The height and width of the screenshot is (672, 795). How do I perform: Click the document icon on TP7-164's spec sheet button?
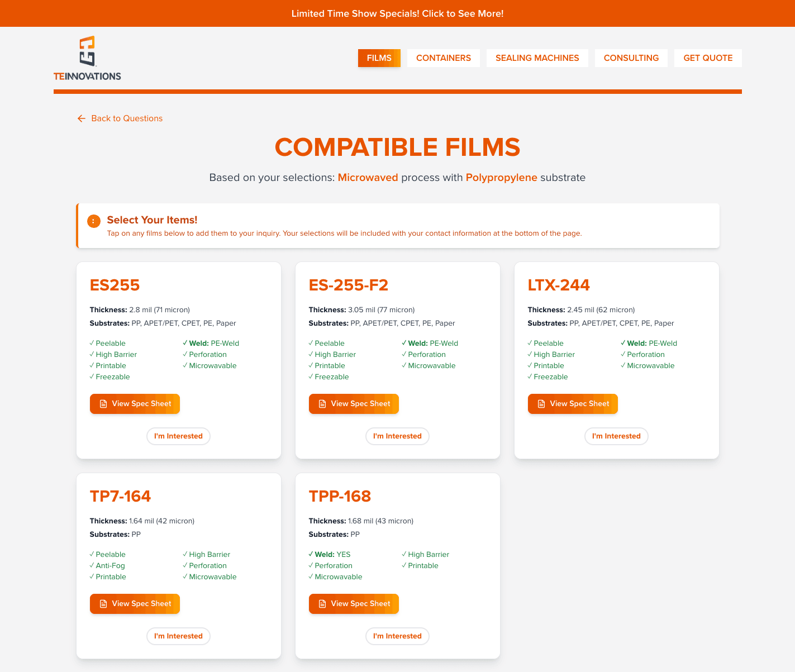coord(103,603)
